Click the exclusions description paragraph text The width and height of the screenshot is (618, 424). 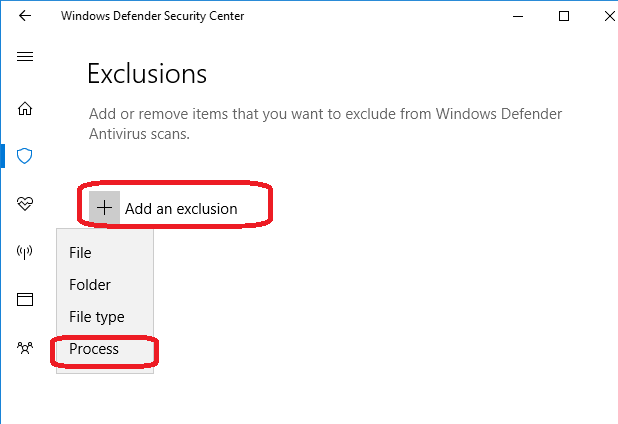(325, 124)
